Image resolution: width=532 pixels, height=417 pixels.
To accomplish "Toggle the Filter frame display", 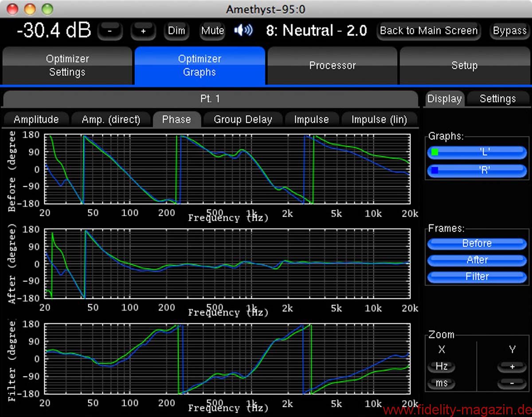I will [477, 277].
